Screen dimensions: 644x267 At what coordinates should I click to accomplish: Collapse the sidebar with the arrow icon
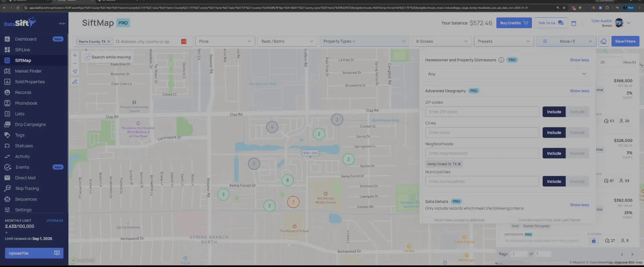click(62, 23)
